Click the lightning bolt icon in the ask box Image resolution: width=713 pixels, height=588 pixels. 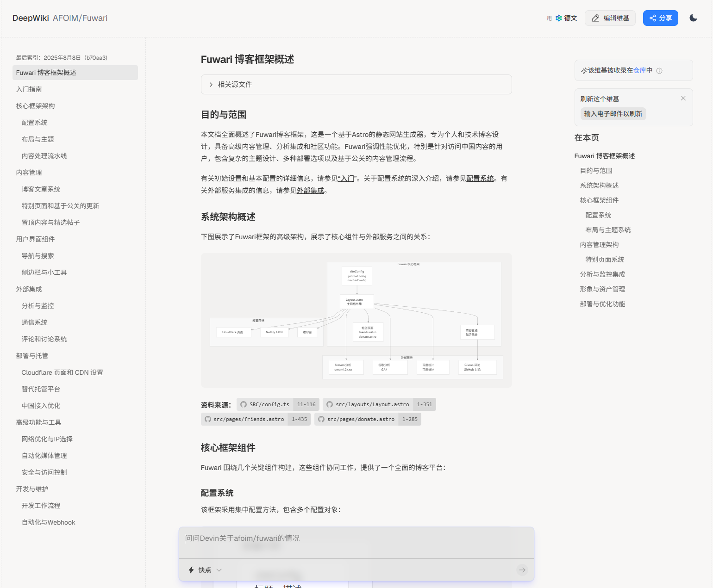tap(191, 570)
